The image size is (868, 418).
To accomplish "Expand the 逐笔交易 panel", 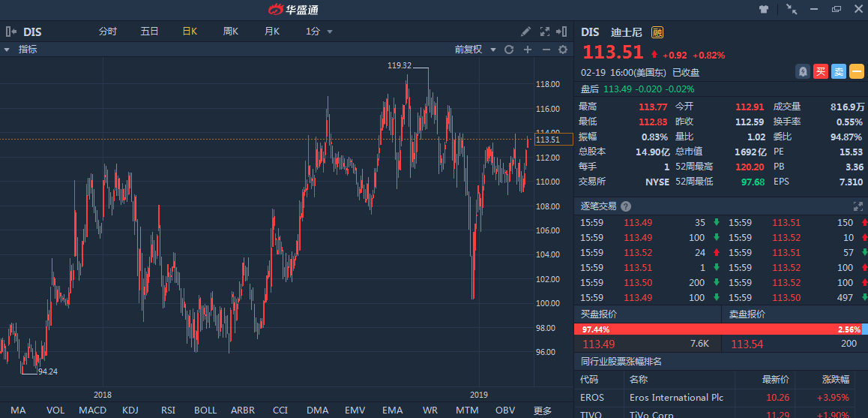I will coord(858,207).
